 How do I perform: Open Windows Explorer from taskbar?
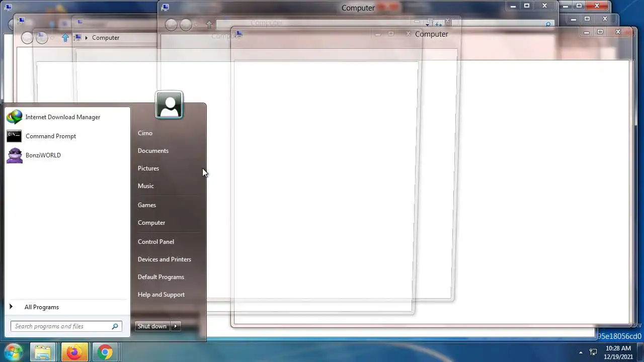(43, 352)
